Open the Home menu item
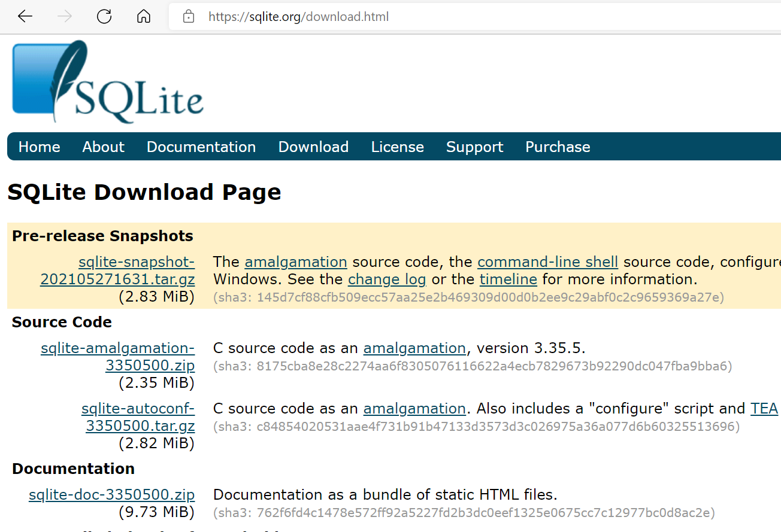Viewport: 781px width, 532px height. coord(40,147)
